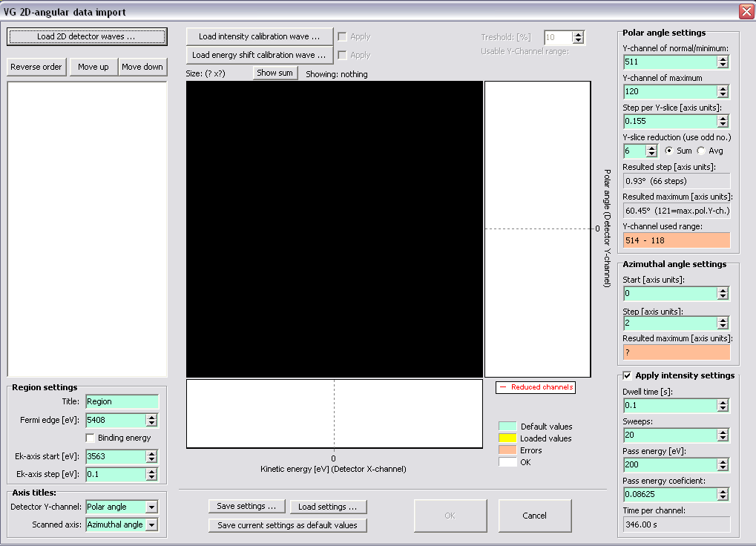The image size is (756, 546).
Task: Click Load 2D detector waves button
Action: [x=87, y=36]
